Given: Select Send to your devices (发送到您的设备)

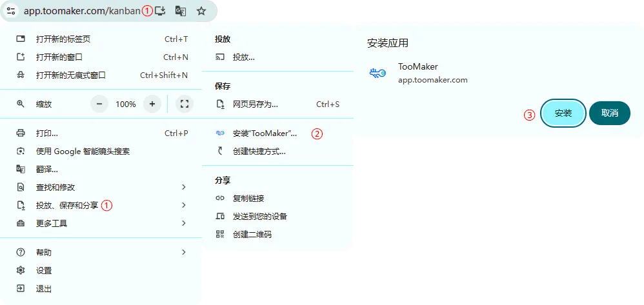Looking at the screenshot, I should [277, 216].
